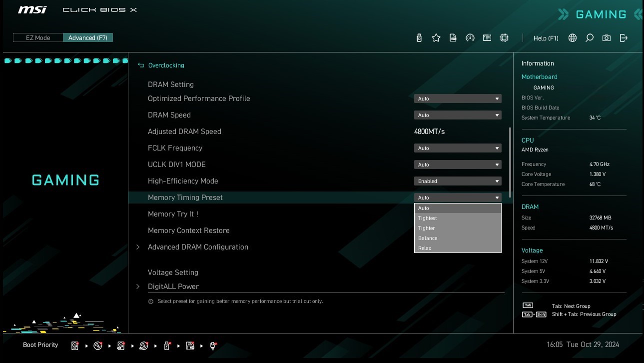Click the Boot Priority label
The width and height of the screenshot is (644, 363).
40,345
